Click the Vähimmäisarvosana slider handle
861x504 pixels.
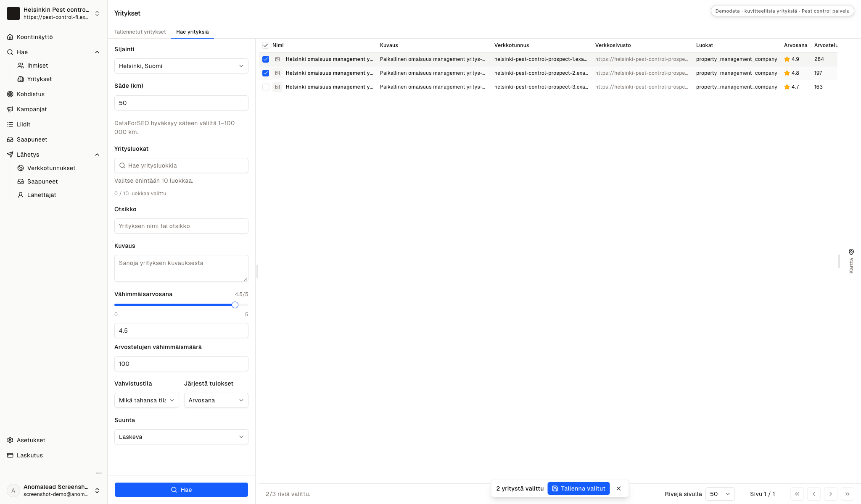[235, 305]
